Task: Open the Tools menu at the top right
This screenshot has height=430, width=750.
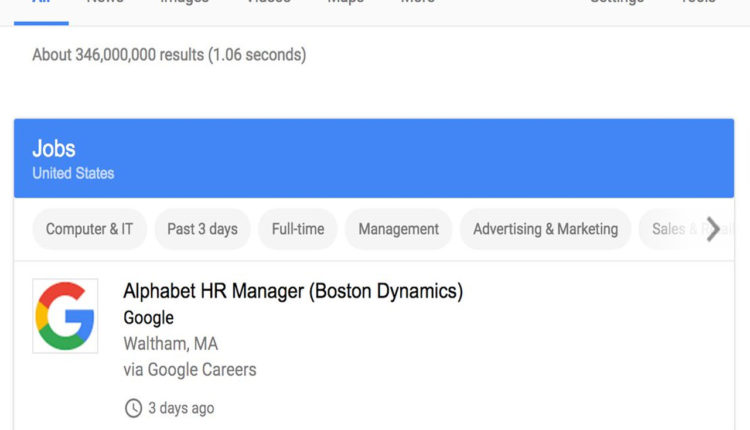Action: point(698,2)
